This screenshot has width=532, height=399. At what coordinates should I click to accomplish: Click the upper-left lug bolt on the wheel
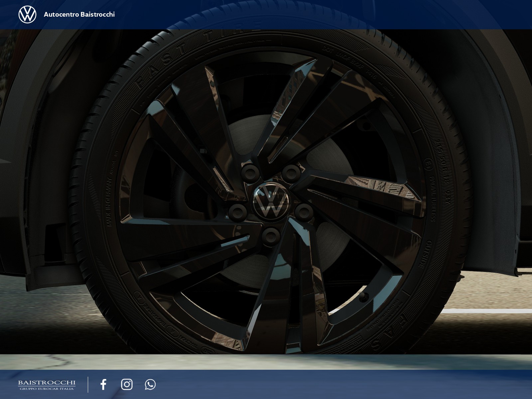tap(250, 172)
